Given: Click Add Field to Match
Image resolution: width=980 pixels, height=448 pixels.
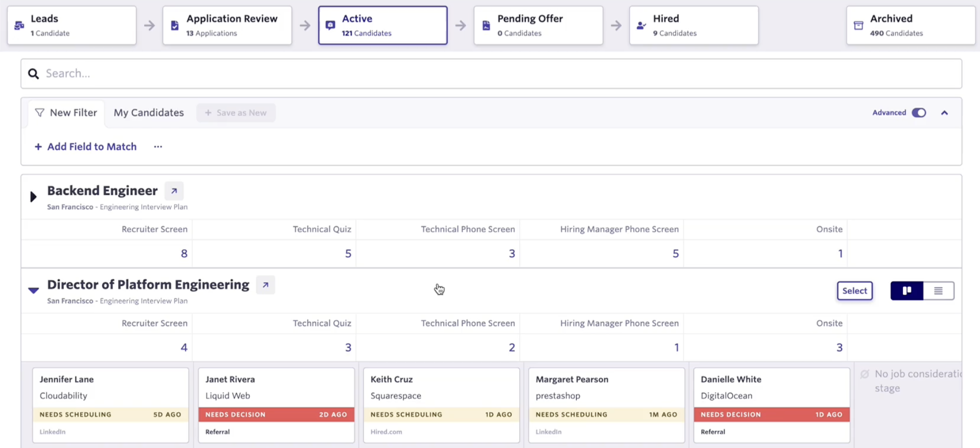Looking at the screenshot, I should click(x=85, y=147).
